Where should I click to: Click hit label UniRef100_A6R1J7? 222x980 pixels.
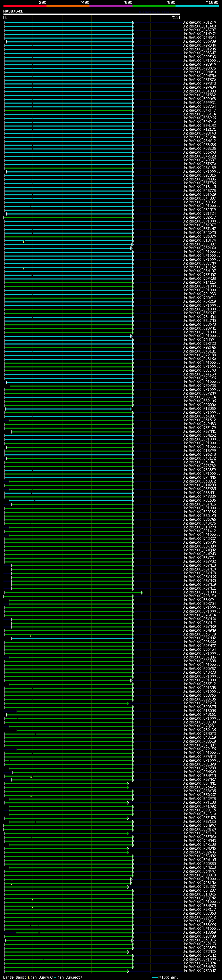tap(199, 909)
